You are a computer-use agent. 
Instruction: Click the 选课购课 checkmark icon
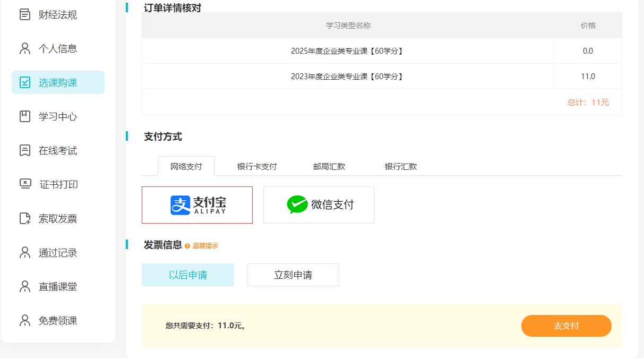click(x=25, y=82)
